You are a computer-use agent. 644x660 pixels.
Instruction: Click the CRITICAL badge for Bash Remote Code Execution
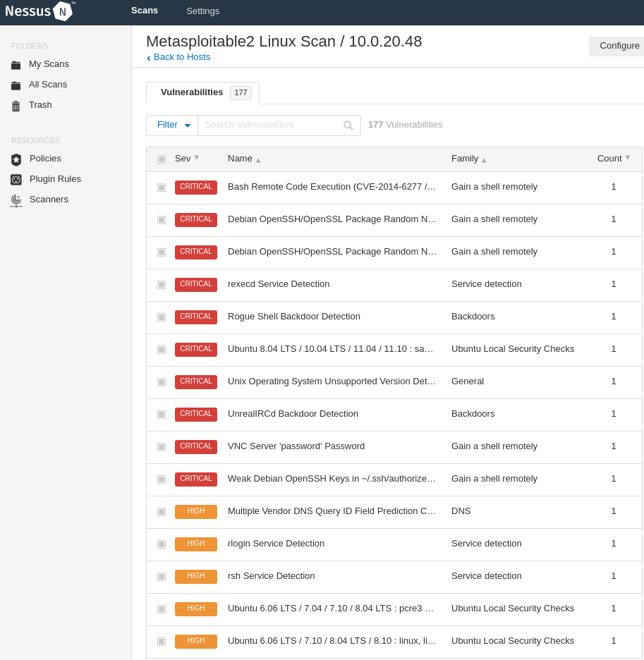pyautogui.click(x=196, y=187)
